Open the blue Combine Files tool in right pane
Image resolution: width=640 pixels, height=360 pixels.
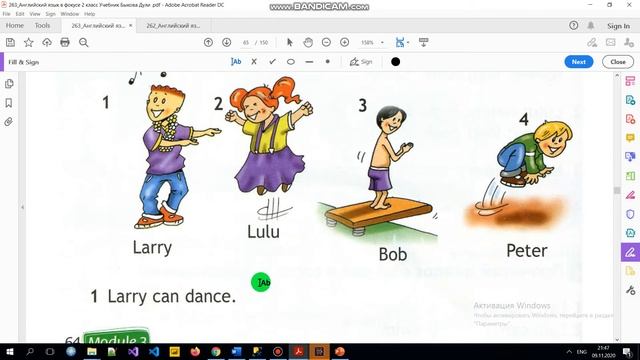(630, 157)
